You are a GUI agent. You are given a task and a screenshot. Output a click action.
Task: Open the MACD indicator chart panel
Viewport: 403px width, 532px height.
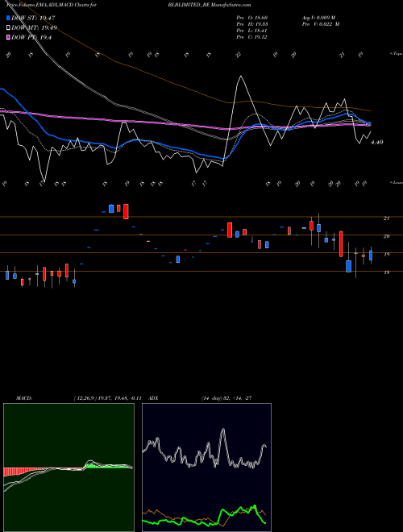69,468
